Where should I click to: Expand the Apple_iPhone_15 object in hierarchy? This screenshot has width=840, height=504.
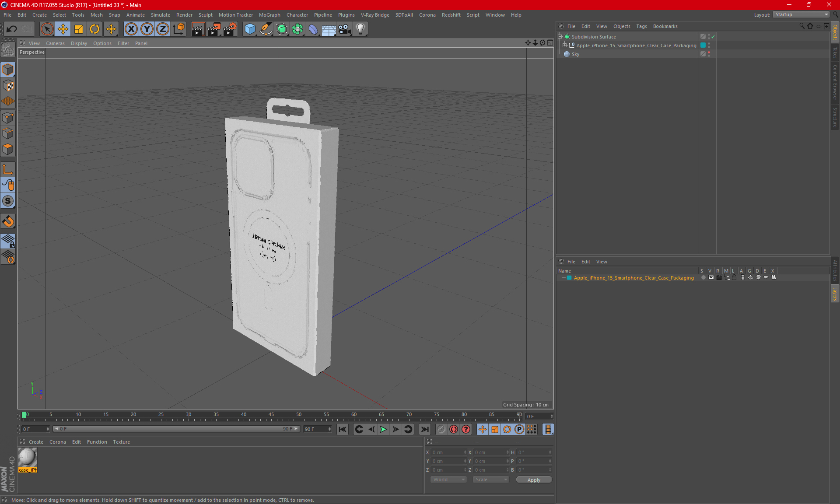click(565, 45)
